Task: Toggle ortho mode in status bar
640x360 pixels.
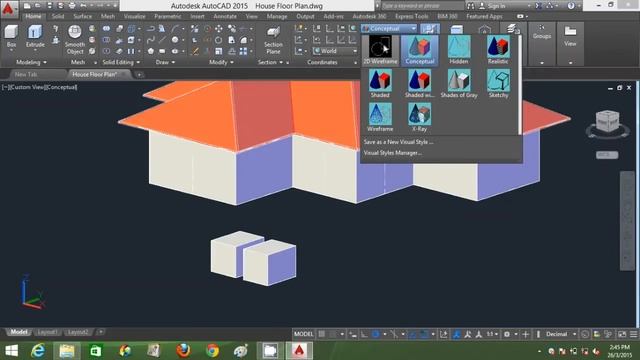Action: coord(364,334)
